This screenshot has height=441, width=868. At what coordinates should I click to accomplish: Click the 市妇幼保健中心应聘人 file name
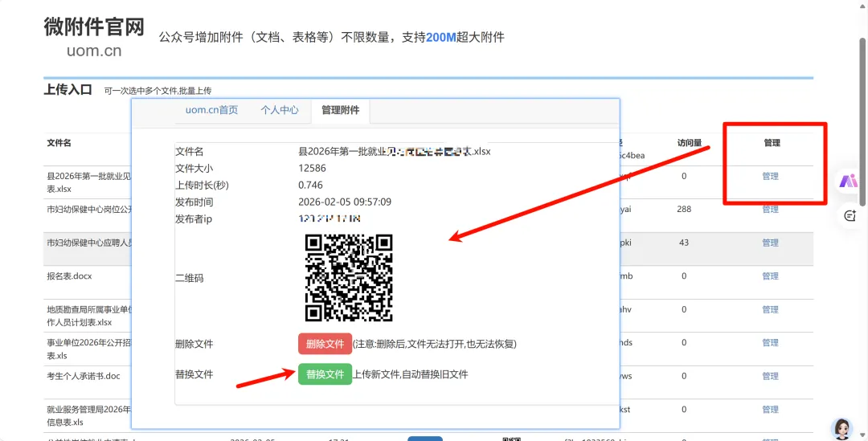tap(90, 243)
